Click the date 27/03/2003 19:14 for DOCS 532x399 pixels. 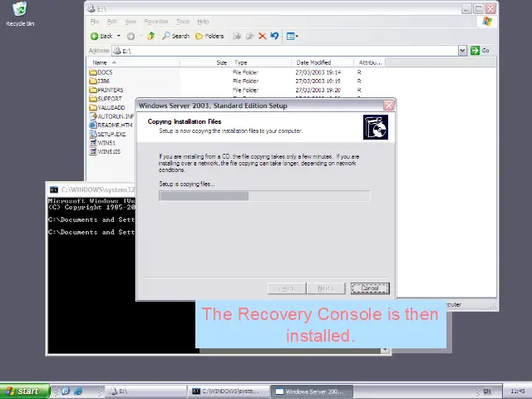pos(318,72)
